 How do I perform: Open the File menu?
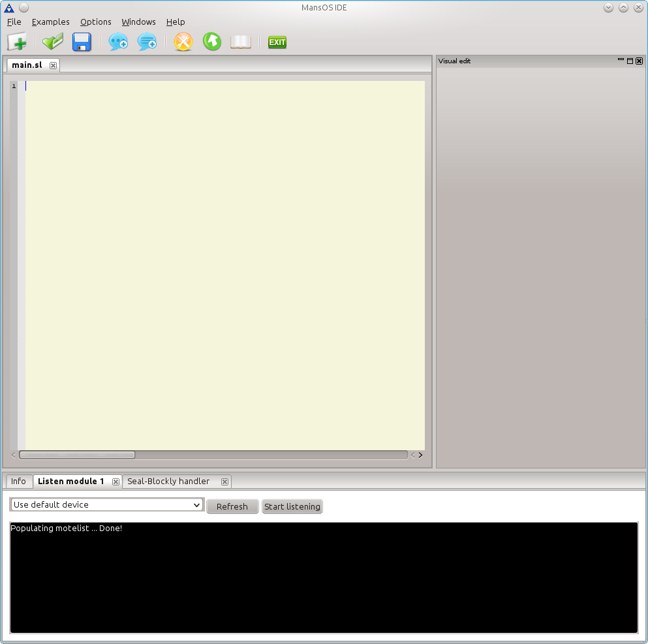(x=14, y=22)
